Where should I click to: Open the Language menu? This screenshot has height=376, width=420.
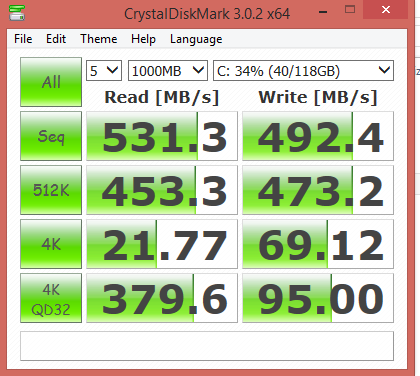click(196, 39)
